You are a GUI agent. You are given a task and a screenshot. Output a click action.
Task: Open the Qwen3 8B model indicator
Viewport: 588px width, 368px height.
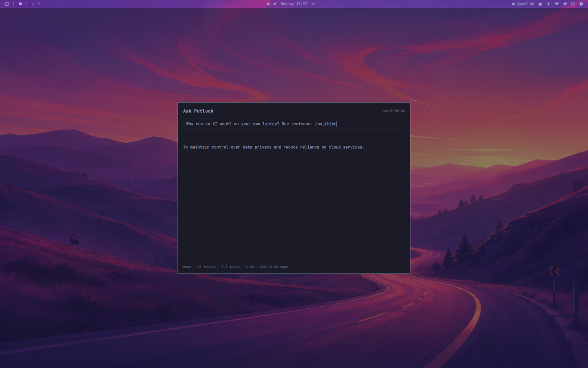pyautogui.click(x=523, y=4)
